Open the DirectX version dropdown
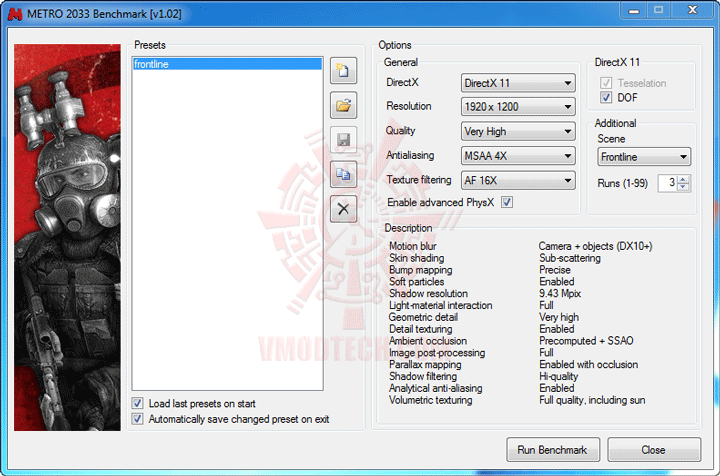720x476 pixels. click(518, 83)
